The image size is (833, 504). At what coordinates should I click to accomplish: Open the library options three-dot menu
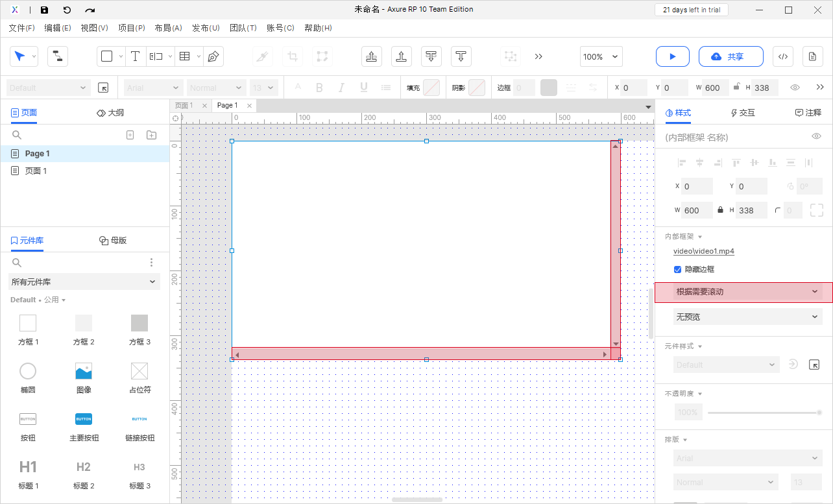(151, 263)
